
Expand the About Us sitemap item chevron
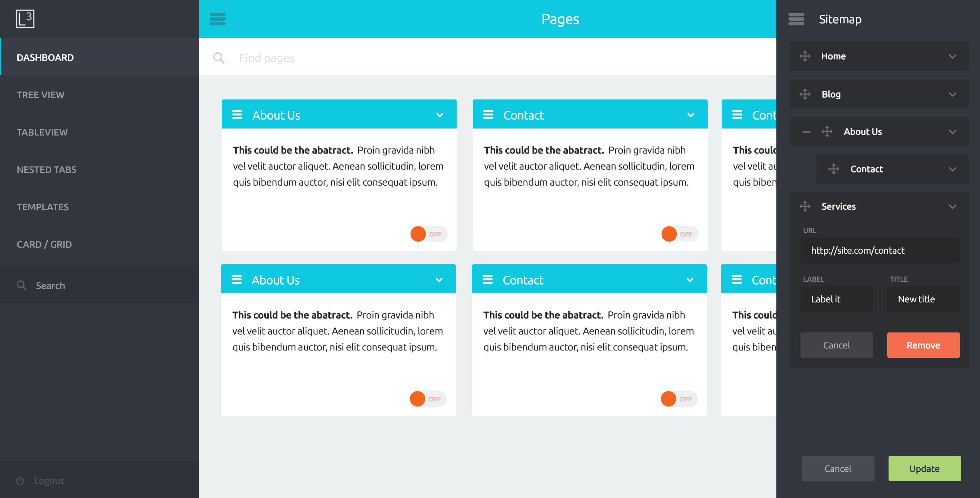point(953,132)
